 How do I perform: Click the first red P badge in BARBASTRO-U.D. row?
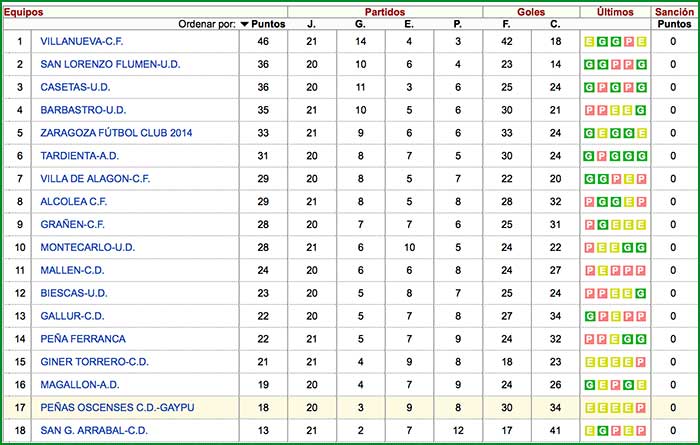589,111
